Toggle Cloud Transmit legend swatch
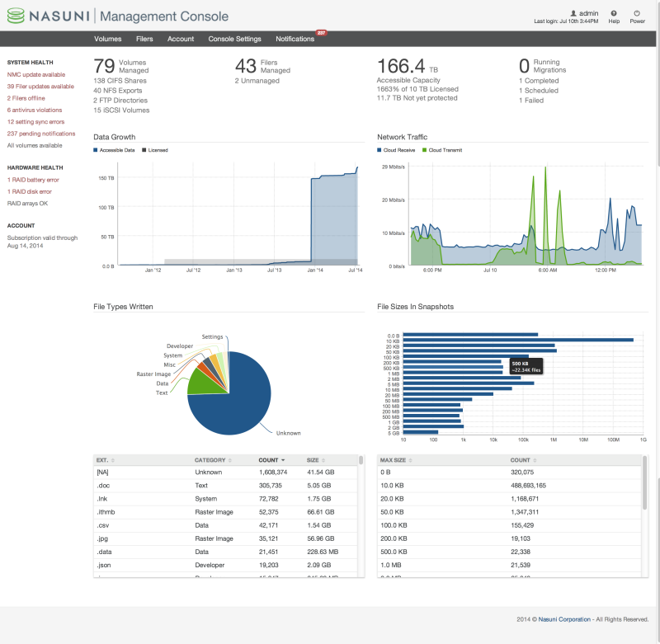This screenshot has height=644, width=660. click(424, 150)
